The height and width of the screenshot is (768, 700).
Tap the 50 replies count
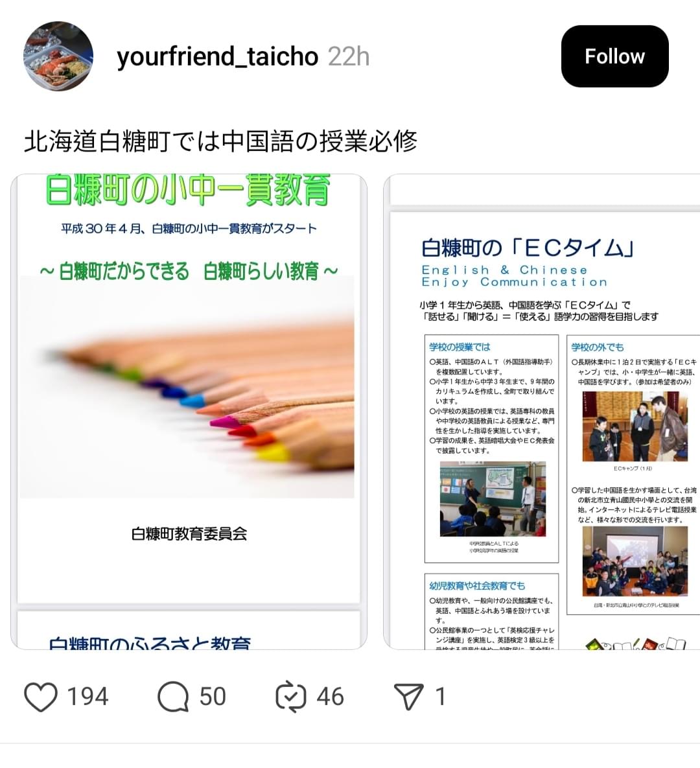[213, 697]
